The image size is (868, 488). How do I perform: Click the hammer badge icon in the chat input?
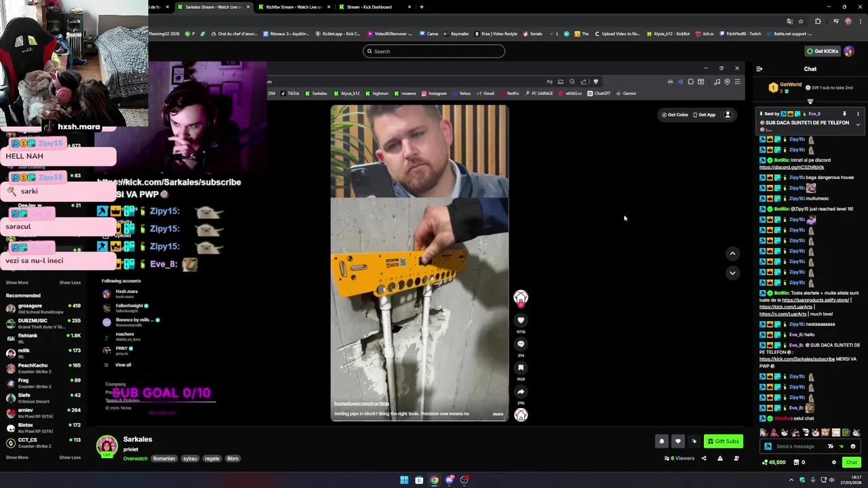pos(768,446)
